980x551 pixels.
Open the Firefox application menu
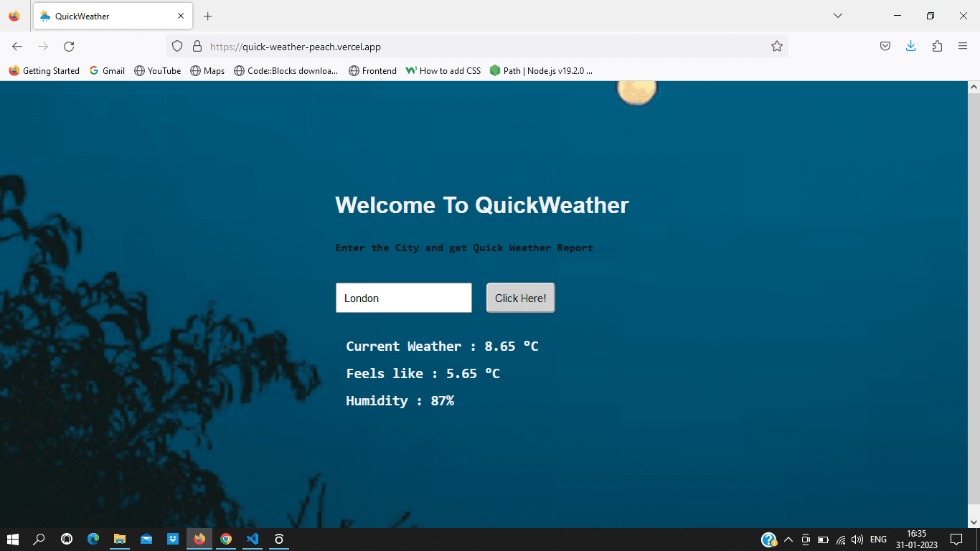(963, 47)
